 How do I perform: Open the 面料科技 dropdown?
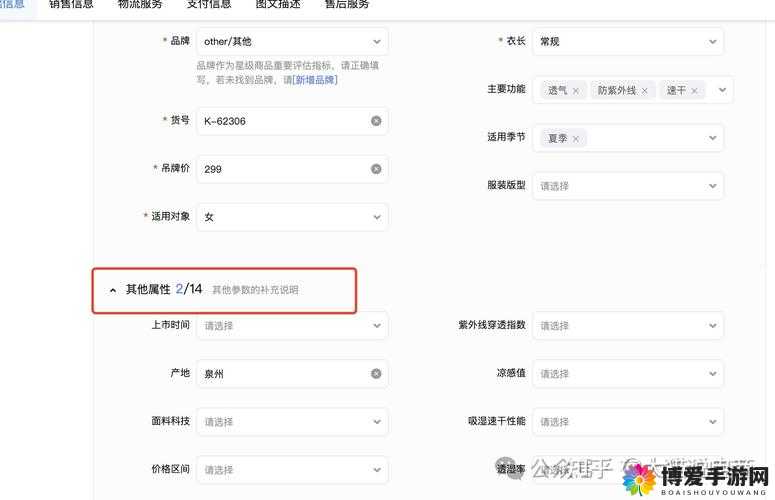coord(292,421)
